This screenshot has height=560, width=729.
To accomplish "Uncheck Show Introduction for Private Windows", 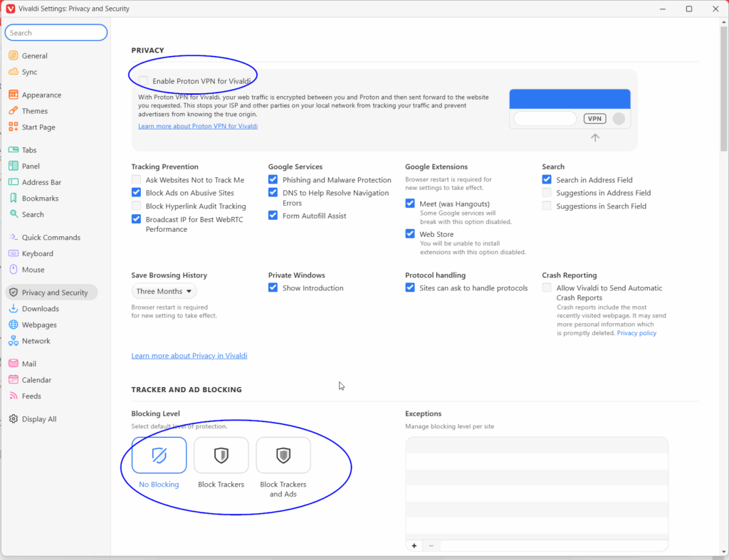I will coord(273,288).
